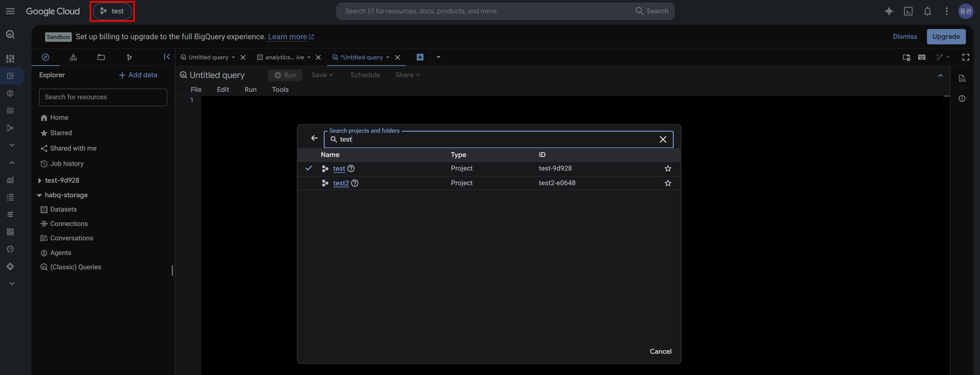Screen dimensions: 980x375
Task: Collapse query header with the up chevron
Action: tap(940, 75)
